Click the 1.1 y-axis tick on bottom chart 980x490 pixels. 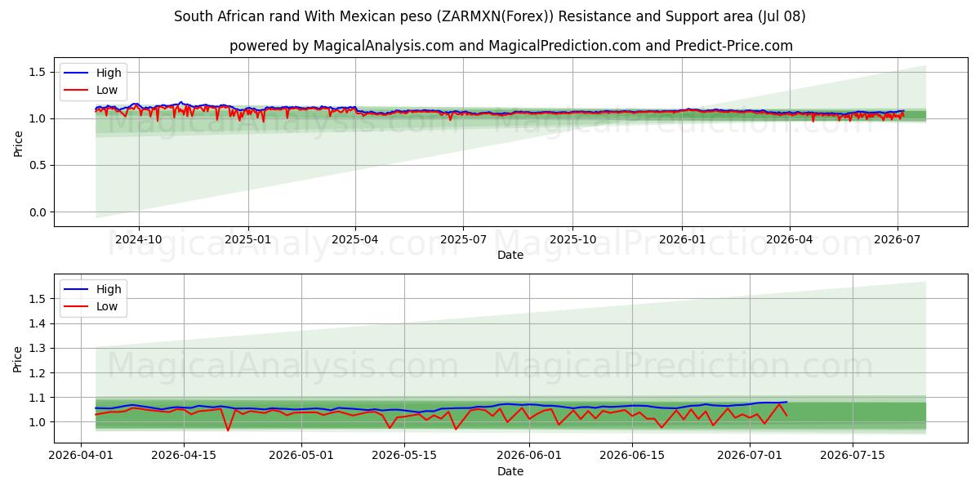(39, 398)
